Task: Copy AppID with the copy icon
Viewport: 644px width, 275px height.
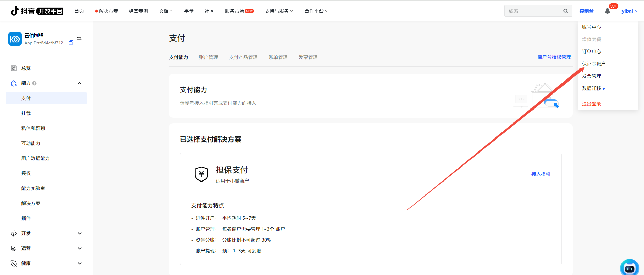Action: pos(71,43)
